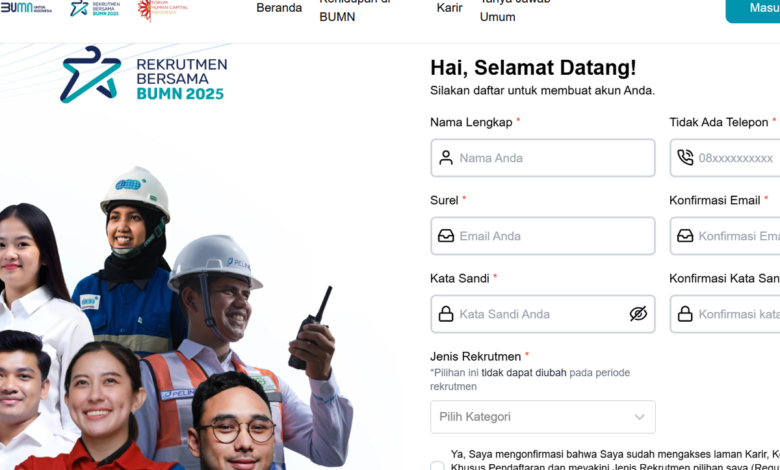Click the BUMN logo in the header

pos(27,8)
